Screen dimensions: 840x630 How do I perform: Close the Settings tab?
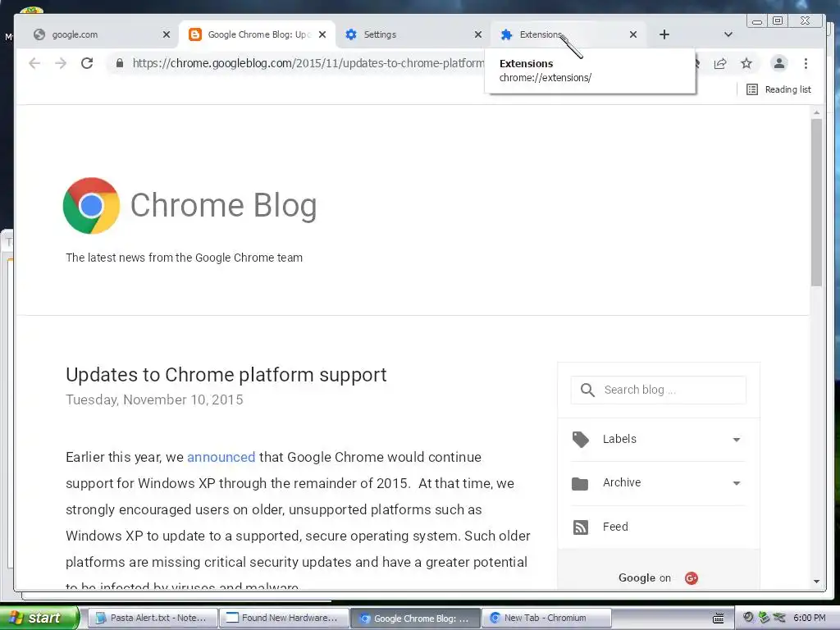point(478,34)
